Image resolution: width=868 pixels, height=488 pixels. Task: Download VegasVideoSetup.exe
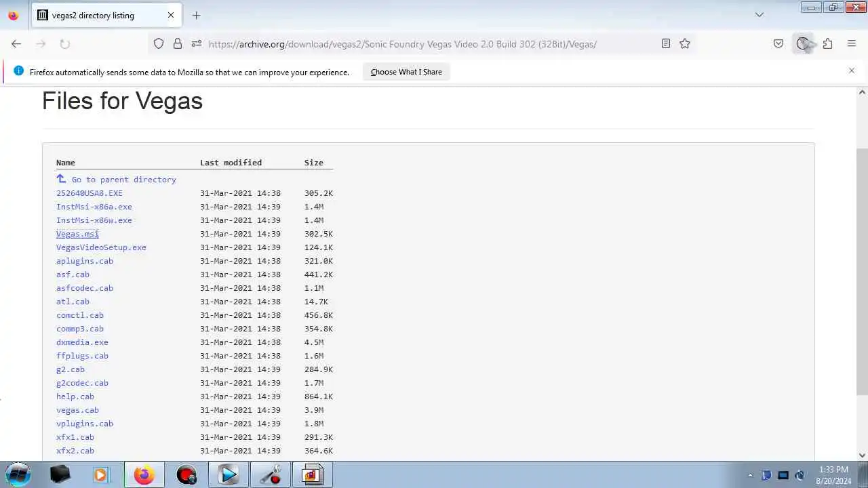coord(101,247)
